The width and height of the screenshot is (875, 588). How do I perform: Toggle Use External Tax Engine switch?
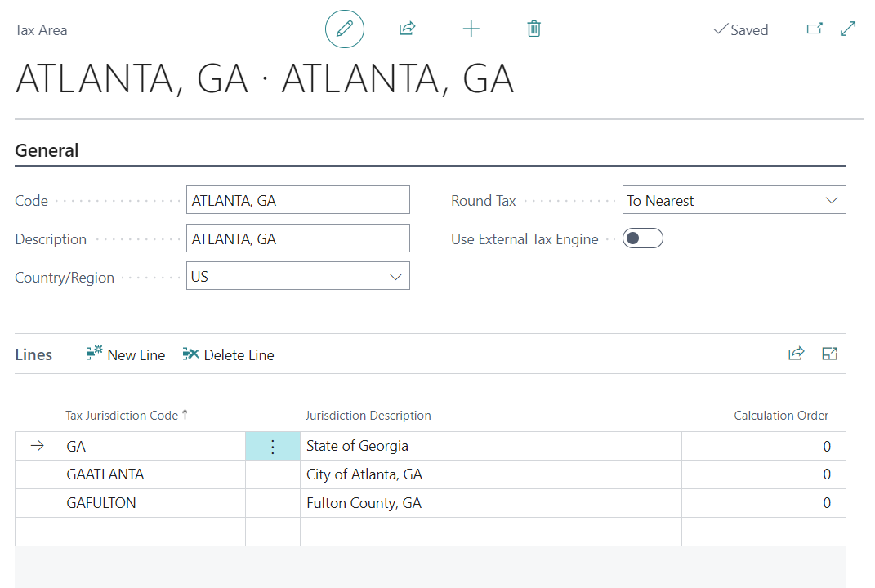click(642, 238)
